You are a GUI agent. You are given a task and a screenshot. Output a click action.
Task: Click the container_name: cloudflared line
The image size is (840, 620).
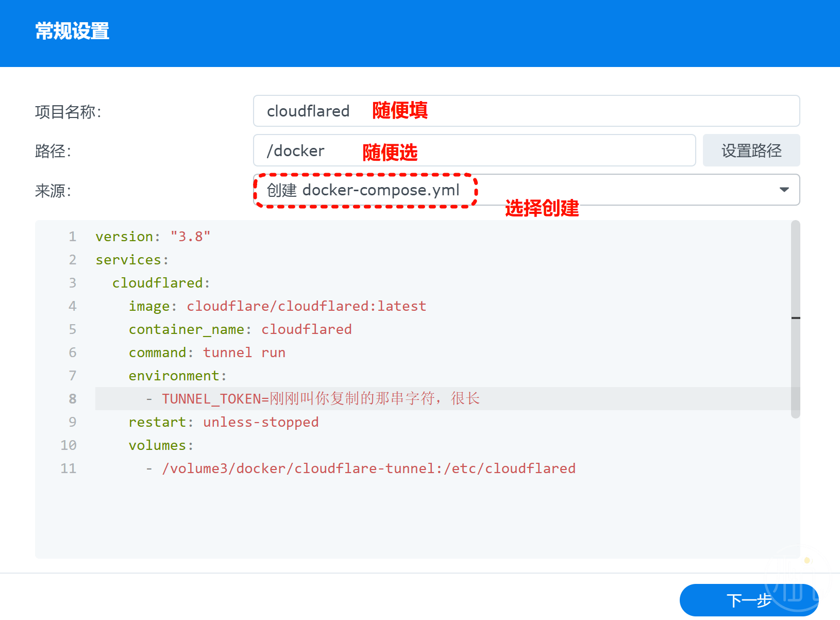[x=240, y=329]
